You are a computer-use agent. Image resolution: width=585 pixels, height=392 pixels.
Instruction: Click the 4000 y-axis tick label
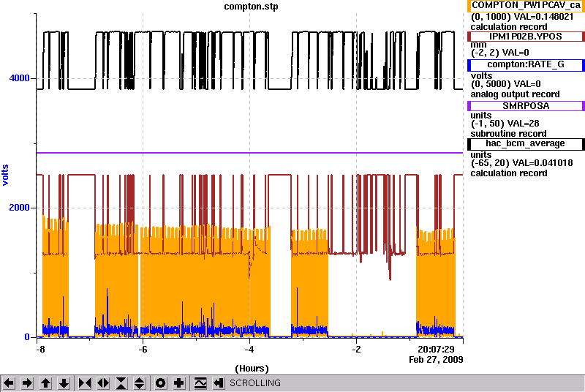[x=20, y=78]
